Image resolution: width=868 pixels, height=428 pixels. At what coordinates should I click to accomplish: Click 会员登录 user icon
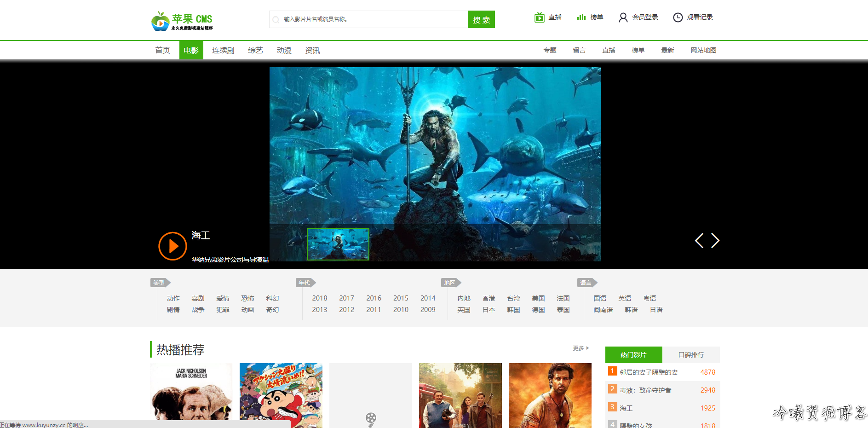623,17
